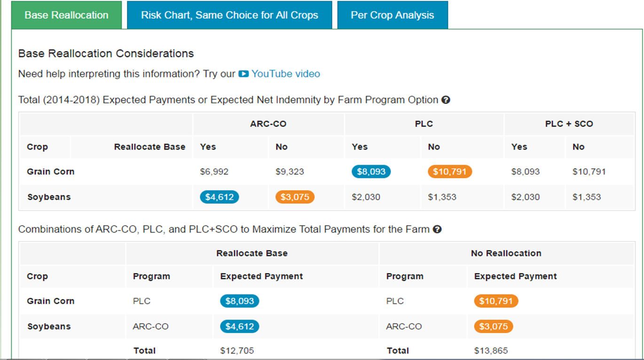Click the $12,705 Reallocate Base total

pos(237,351)
